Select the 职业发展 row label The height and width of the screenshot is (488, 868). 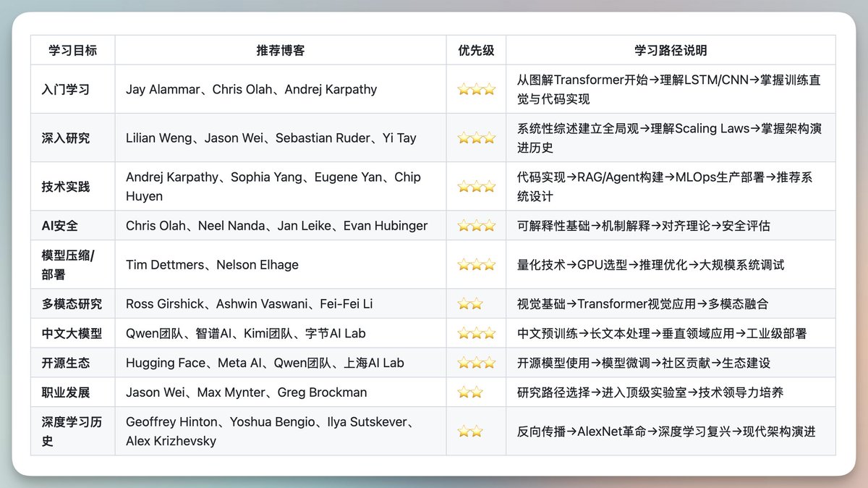pos(66,392)
